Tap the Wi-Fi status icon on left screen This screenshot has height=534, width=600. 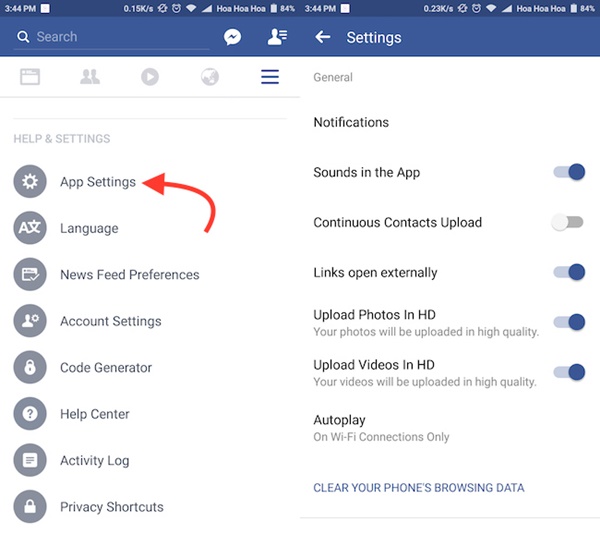(x=191, y=8)
